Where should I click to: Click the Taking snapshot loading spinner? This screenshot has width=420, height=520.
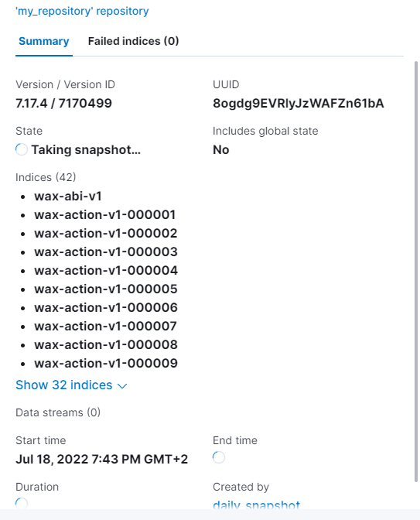pos(22,149)
